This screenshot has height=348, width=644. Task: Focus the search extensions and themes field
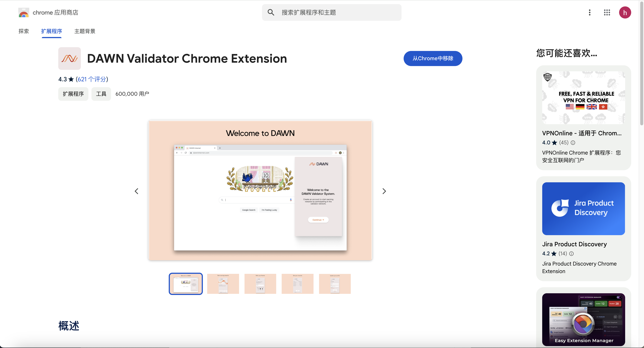(331, 12)
